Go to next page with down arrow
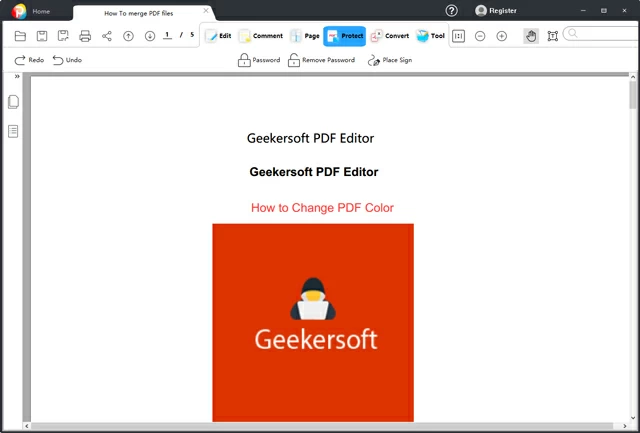The height and width of the screenshot is (433, 640). point(150,36)
